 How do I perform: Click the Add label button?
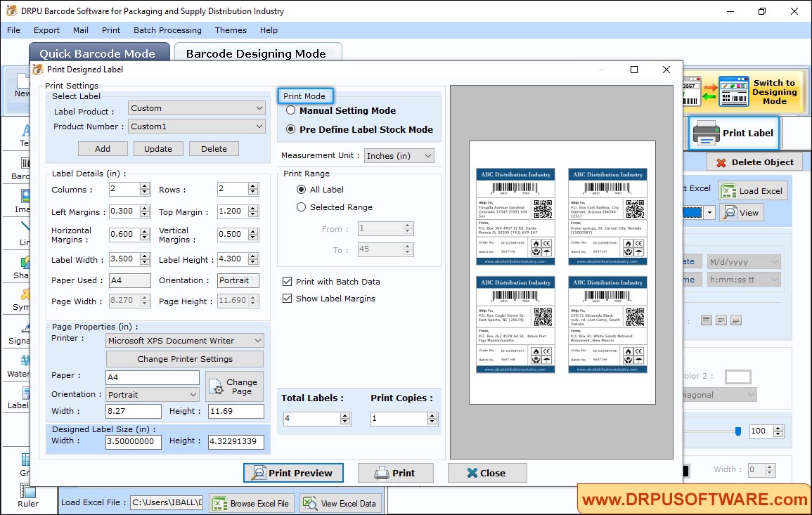pyautogui.click(x=103, y=148)
